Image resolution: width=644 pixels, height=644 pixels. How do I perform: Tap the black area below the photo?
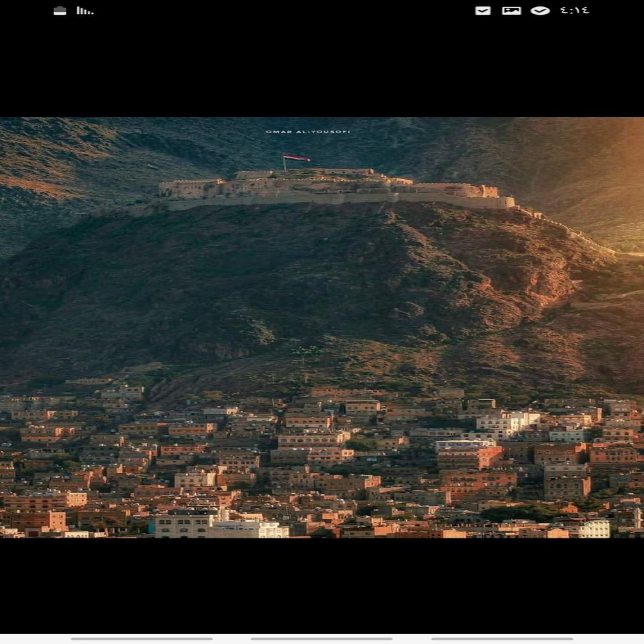pyautogui.click(x=322, y=584)
